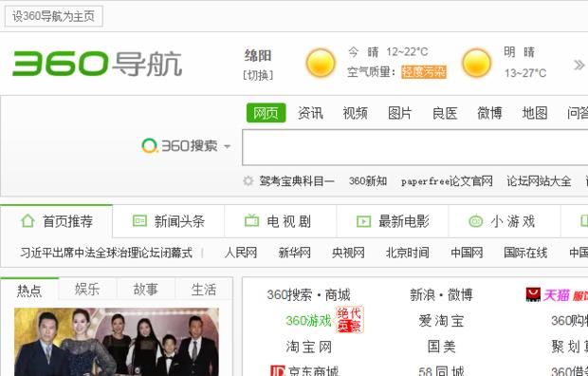Viewport: 588px width, 376px height.
Task: Click the JD logo beside 京东商城
Action: tap(278, 371)
